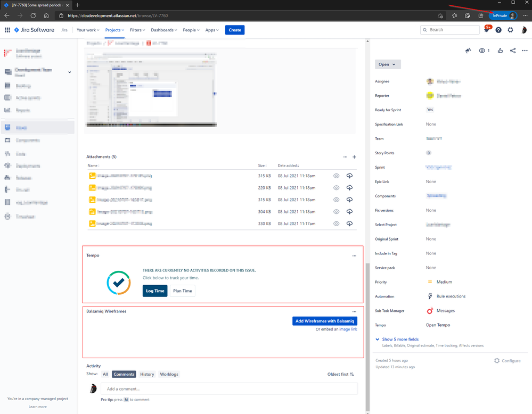The width and height of the screenshot is (532, 414).
Task: Preview the 330 KB attachment
Action: [x=336, y=223]
